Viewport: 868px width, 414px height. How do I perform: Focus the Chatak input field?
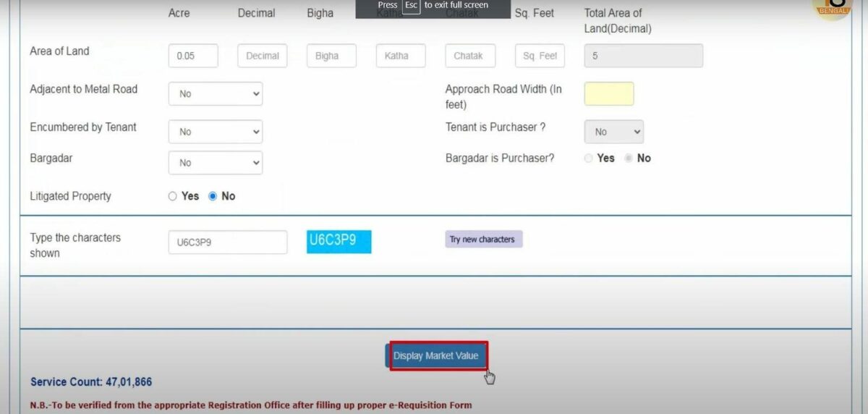(x=470, y=56)
